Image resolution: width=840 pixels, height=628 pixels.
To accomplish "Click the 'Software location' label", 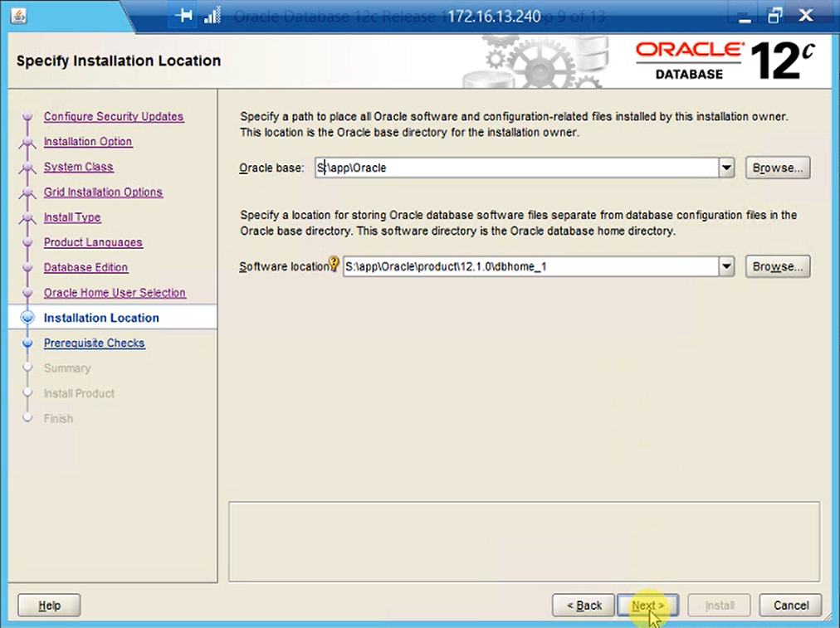I will pos(284,266).
